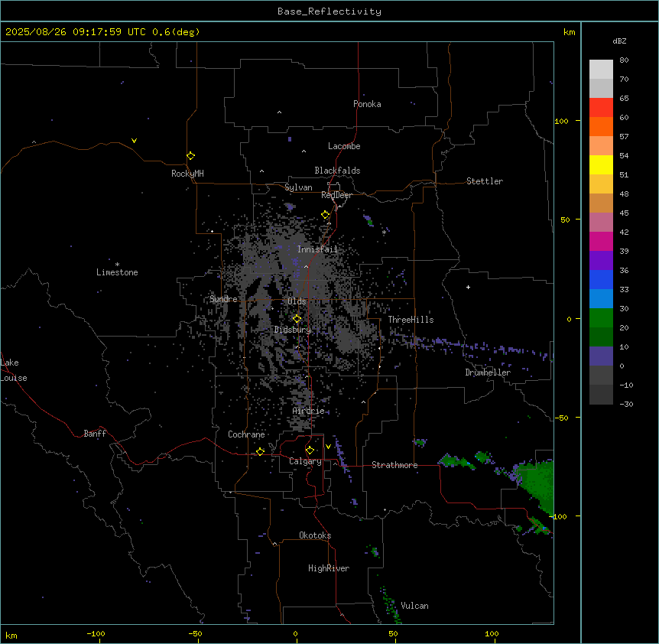
Task: Click the 65 value in dBZ legend
Action: tap(624, 98)
